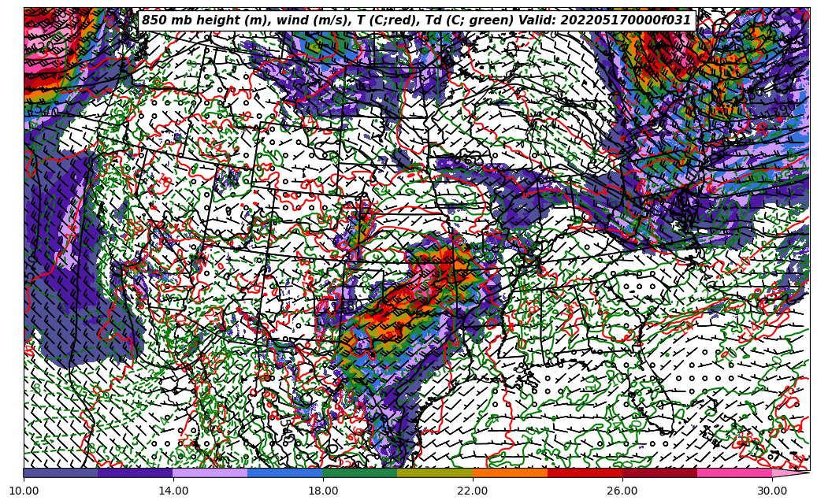Pick the light lavender 14–16 colorbar segment
This screenshot has height=504, width=817.
pyautogui.click(x=210, y=472)
